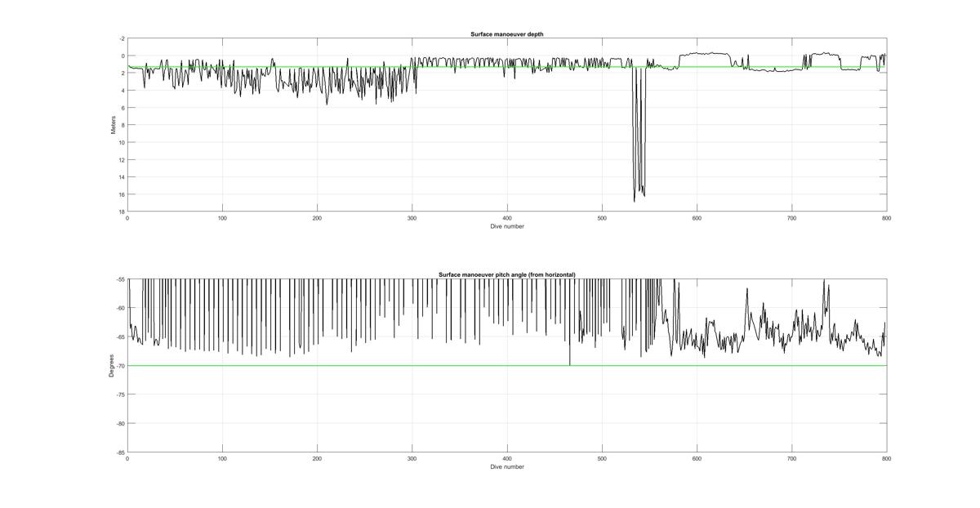
Task: Click the "12" tick on the Meters axis
Action: click(x=122, y=160)
